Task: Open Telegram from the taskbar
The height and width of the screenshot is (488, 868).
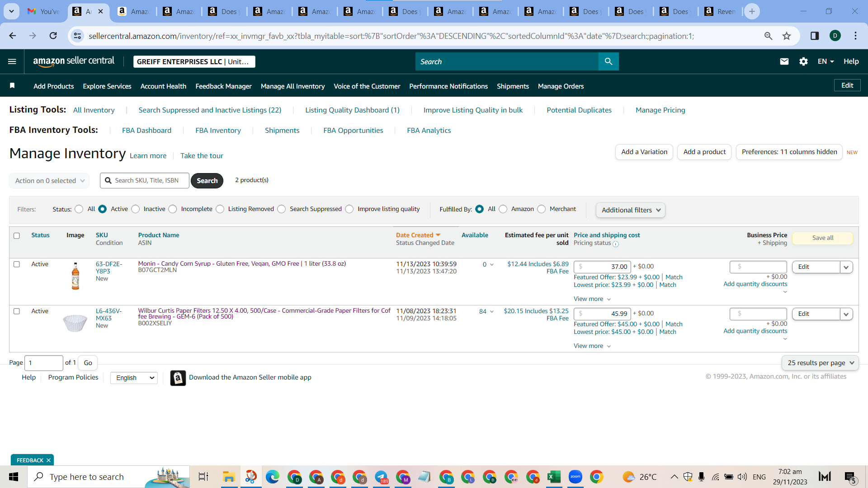Action: (381, 477)
